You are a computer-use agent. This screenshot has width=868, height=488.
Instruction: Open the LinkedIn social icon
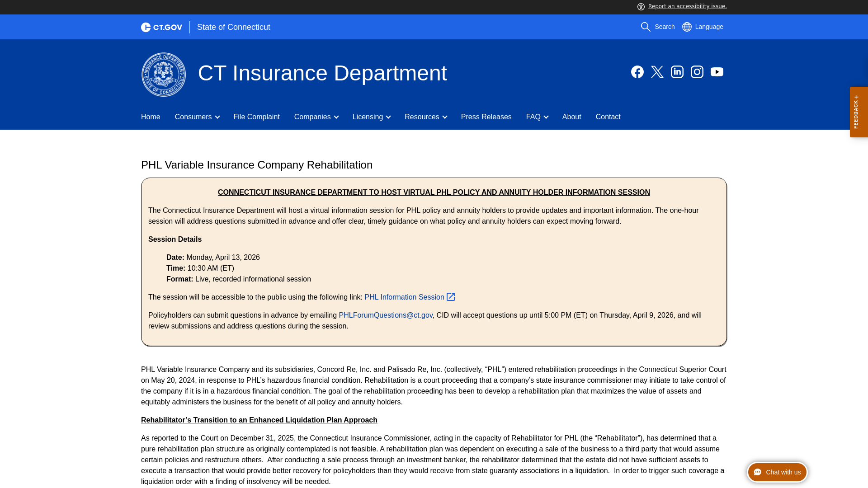677,72
